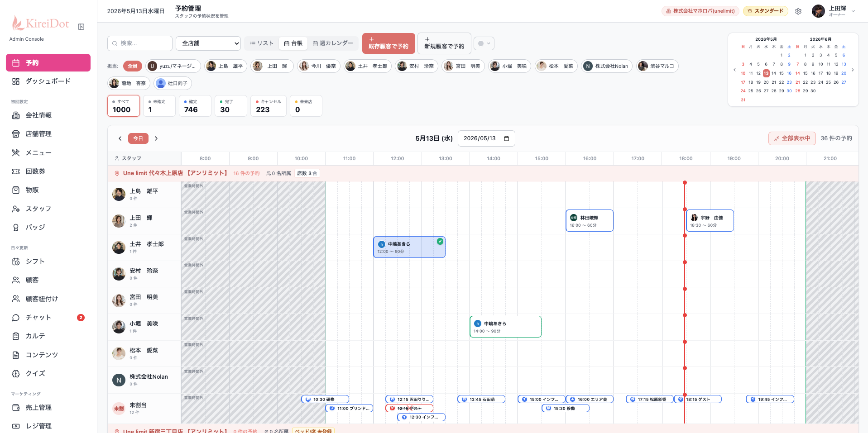Open the gray dot status dropdown
The width and height of the screenshot is (868, 433).
tap(484, 43)
